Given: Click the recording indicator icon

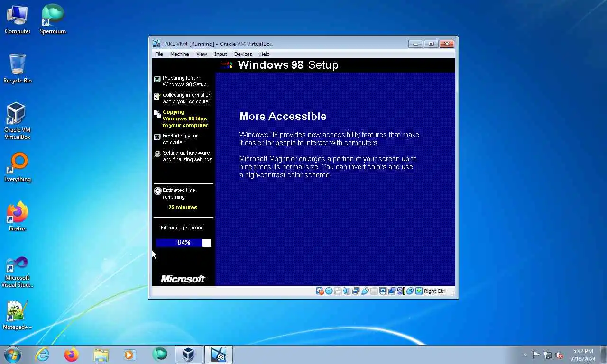Looking at the screenshot, I should point(392,291).
